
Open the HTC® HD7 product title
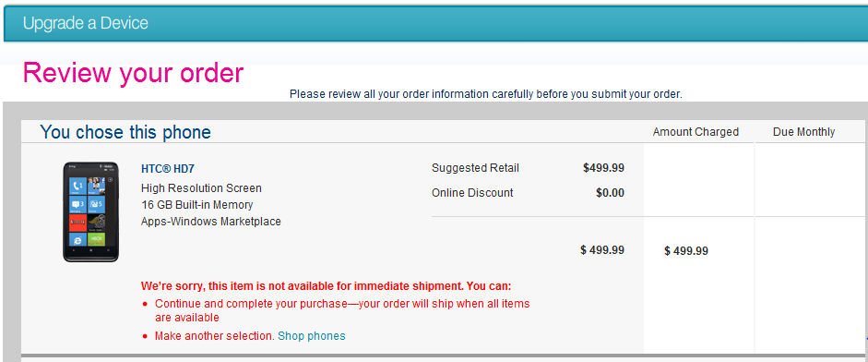167,168
